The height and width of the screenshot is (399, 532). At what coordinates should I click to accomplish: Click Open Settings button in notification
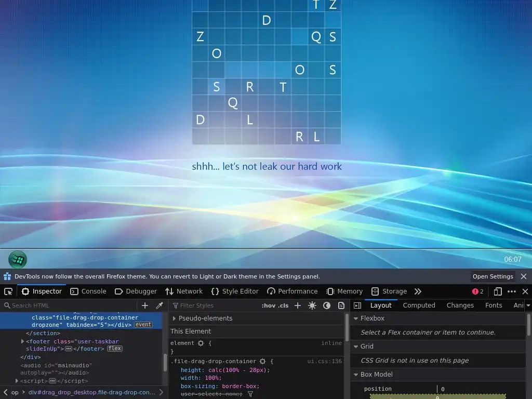[493, 276]
